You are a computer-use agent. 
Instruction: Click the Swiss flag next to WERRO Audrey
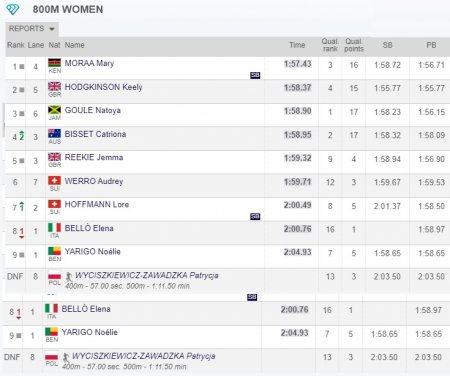tap(55, 180)
